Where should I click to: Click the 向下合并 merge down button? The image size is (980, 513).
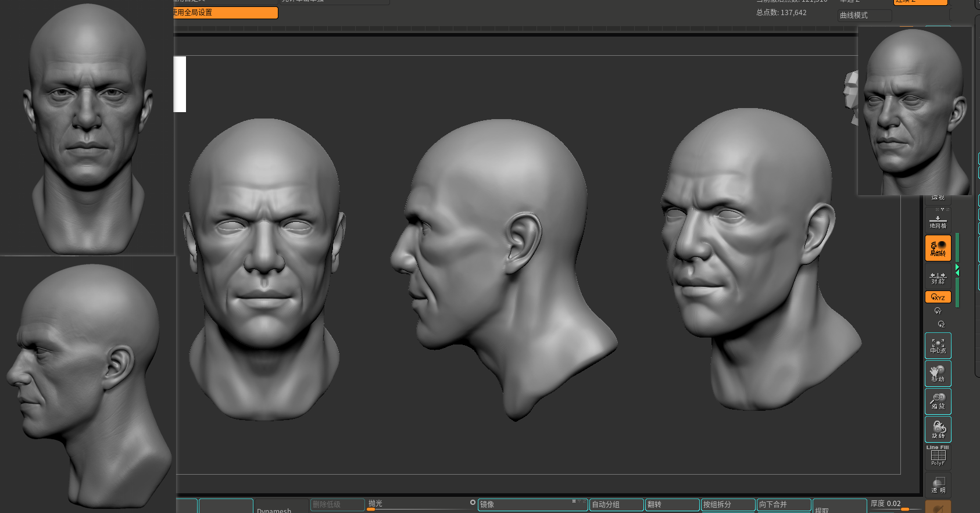click(784, 505)
